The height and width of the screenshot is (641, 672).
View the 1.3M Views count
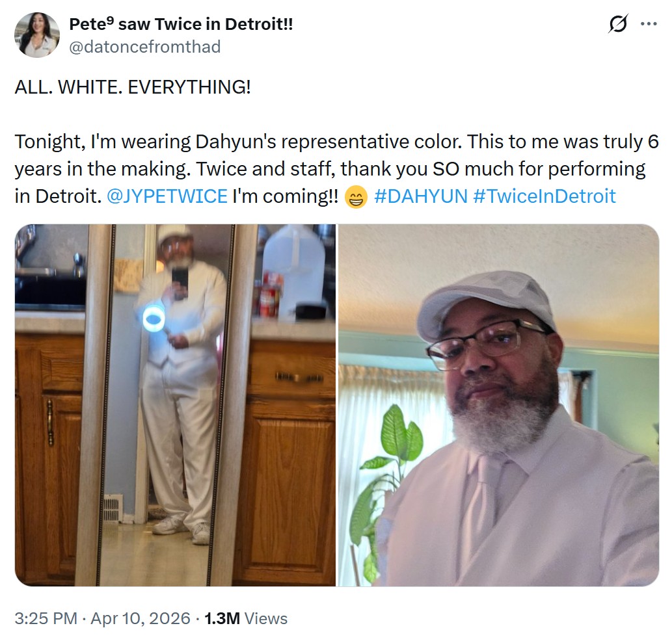[x=245, y=618]
